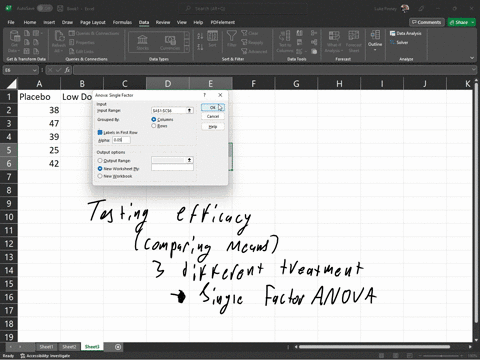Click the search box in title bar
Image resolution: width=480 pixels, height=360 pixels.
click(243, 9)
